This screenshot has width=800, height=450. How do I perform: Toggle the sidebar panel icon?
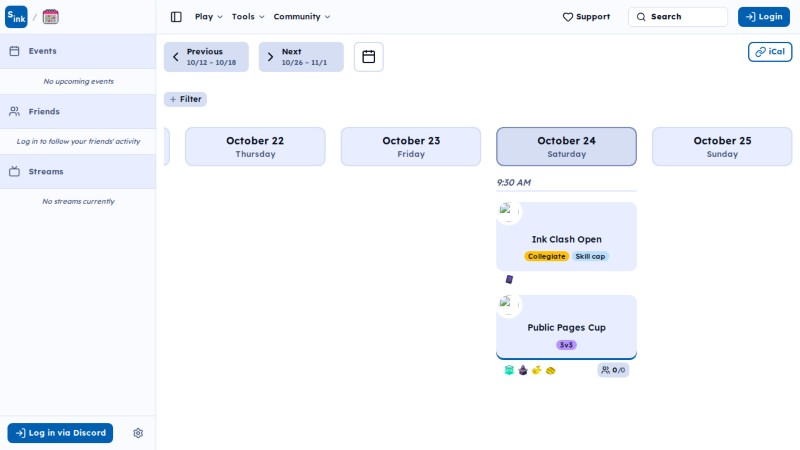point(176,17)
